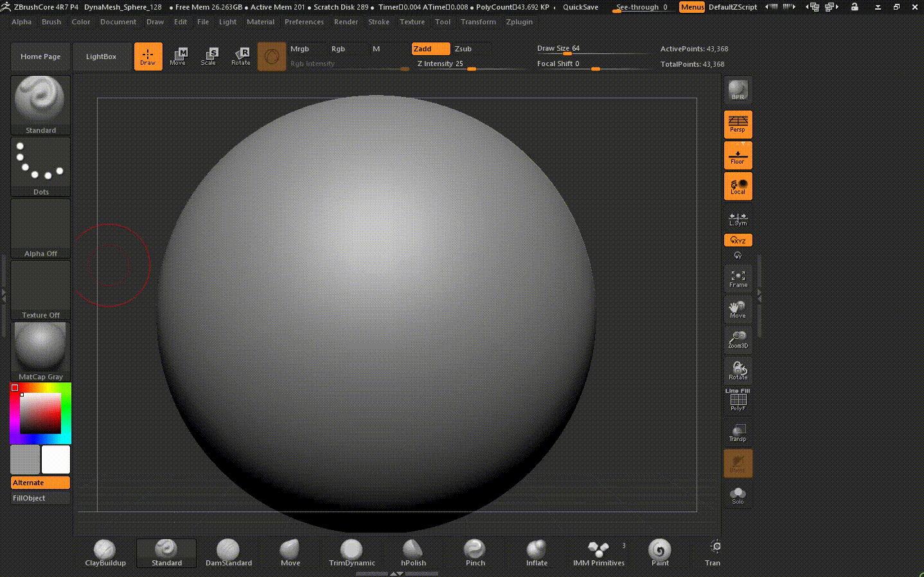The image size is (924, 577).
Task: Activate Scale mode icon
Action: tap(208, 57)
